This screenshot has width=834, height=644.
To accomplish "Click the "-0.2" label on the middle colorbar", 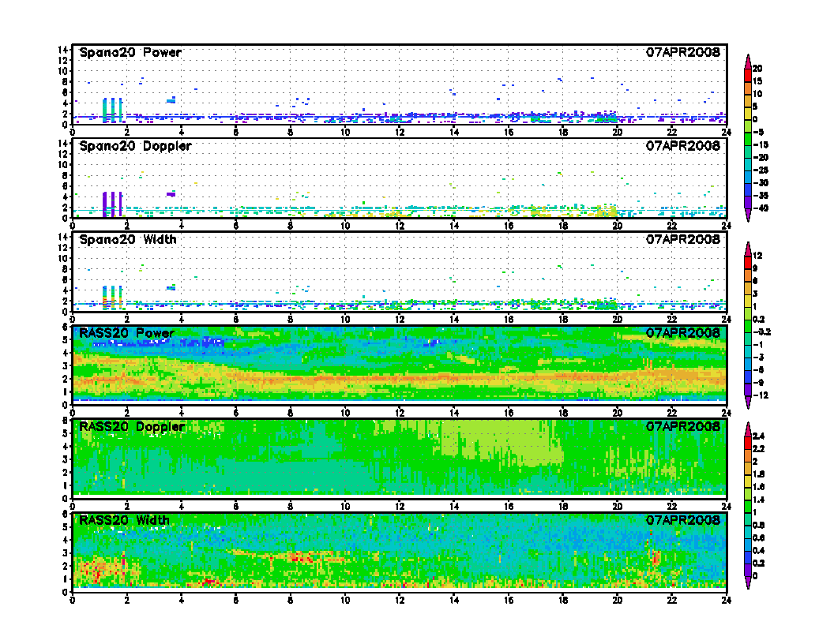I will tap(761, 332).
